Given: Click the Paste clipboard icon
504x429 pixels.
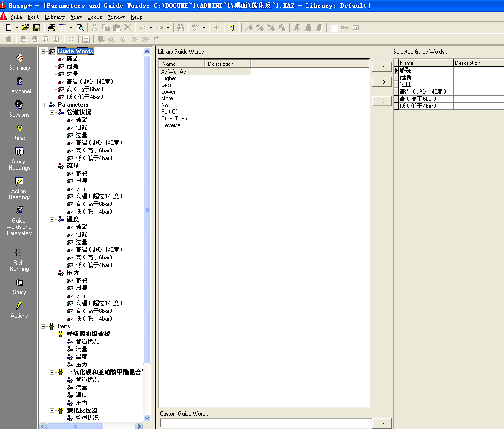Looking at the screenshot, I should pos(117,28).
